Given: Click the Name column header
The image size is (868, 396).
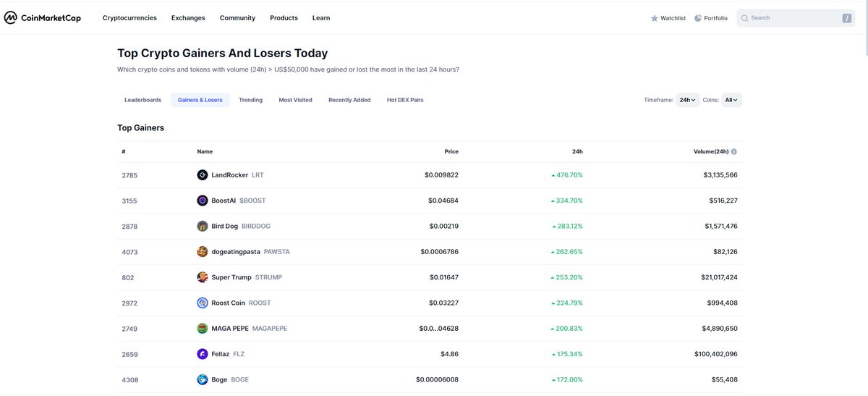Looking at the screenshot, I should coord(205,152).
